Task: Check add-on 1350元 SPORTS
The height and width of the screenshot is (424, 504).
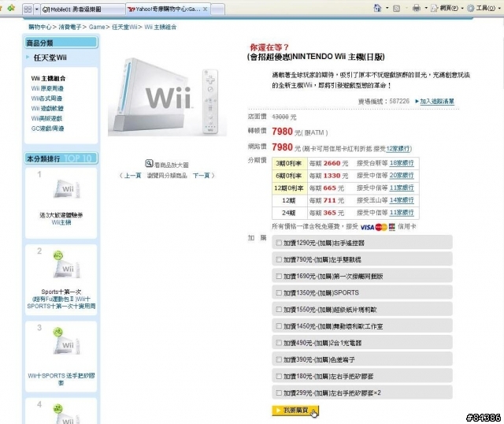Action: pos(279,292)
